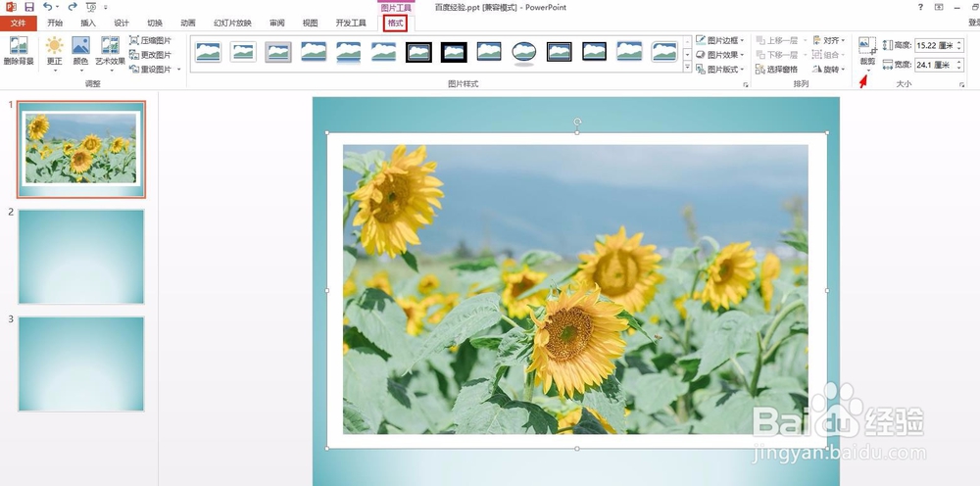Click the 高度 height input field
Screen dimensions: 980x486
(934, 45)
